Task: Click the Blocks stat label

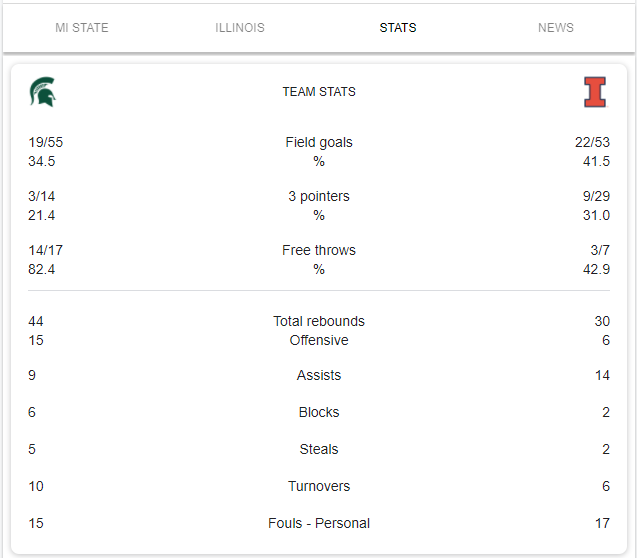Action: click(x=319, y=412)
